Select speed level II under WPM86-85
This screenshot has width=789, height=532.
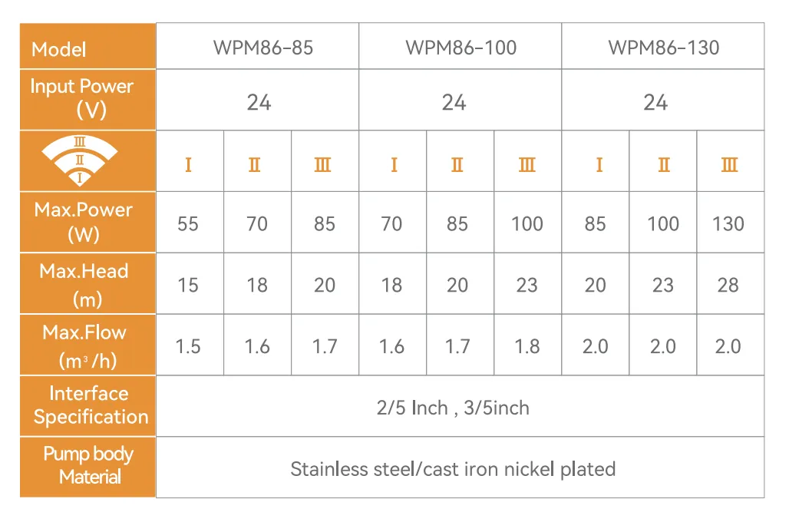(255, 165)
